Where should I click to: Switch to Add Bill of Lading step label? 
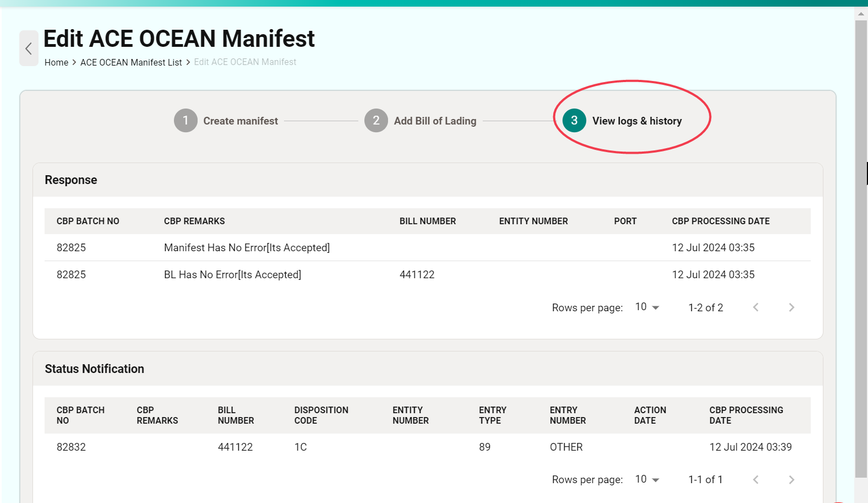point(435,121)
